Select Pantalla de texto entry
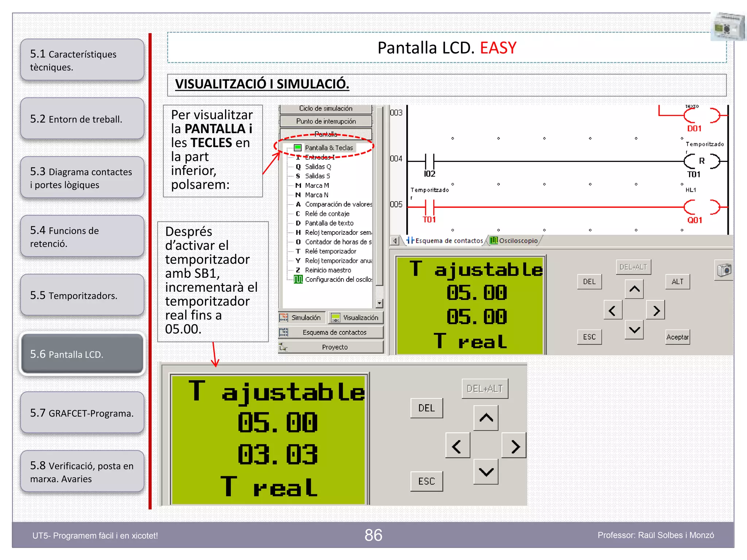 click(x=329, y=223)
